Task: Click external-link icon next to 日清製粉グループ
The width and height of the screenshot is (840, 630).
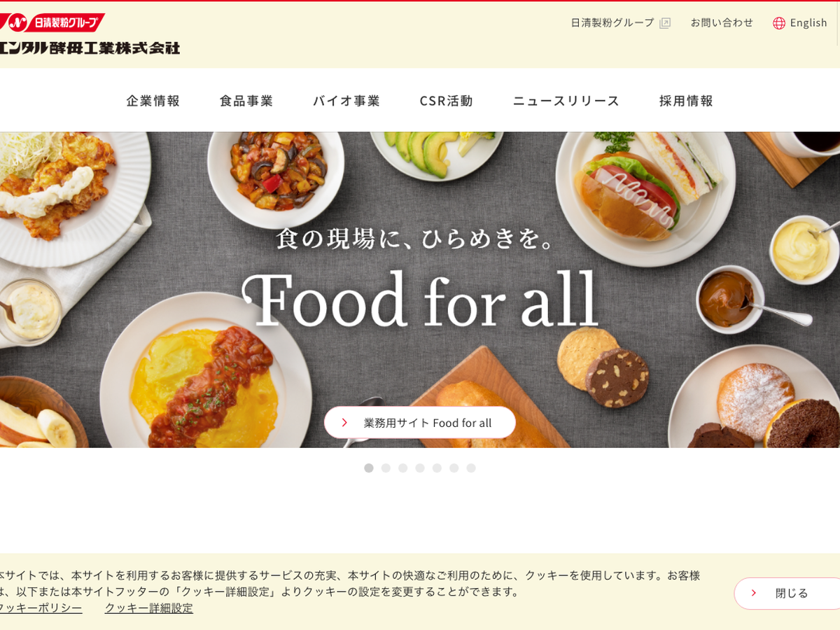Action: [665, 23]
